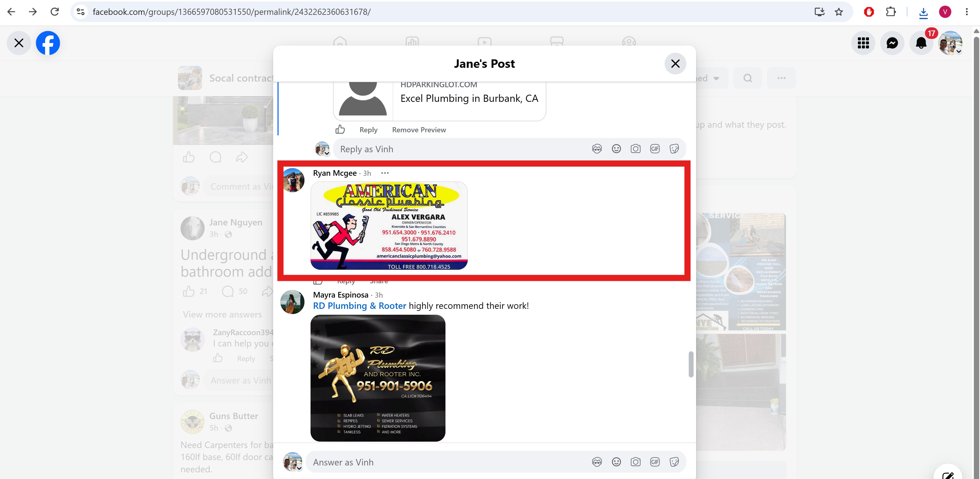Open Chrome three-dot menu
Screen dimensions: 980x479
(967, 12)
